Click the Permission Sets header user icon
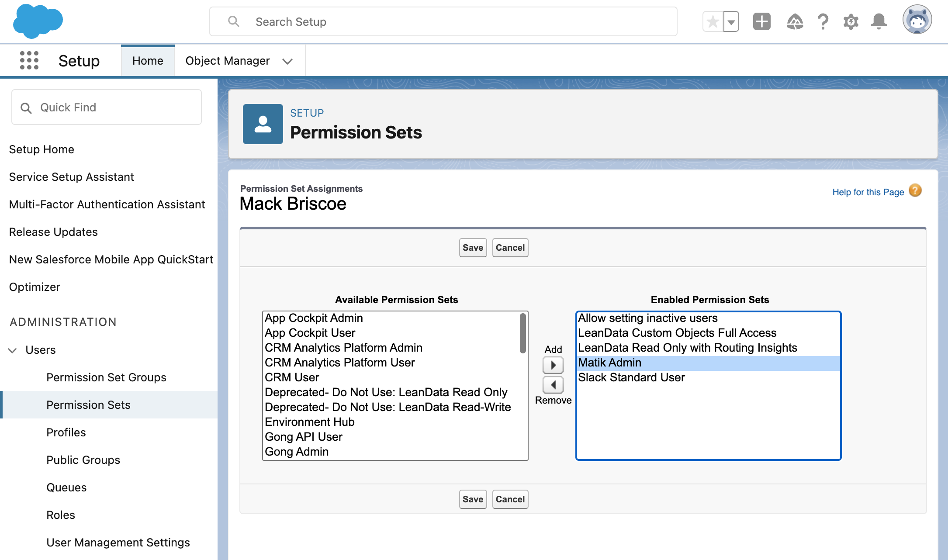948x560 pixels. [x=263, y=124]
